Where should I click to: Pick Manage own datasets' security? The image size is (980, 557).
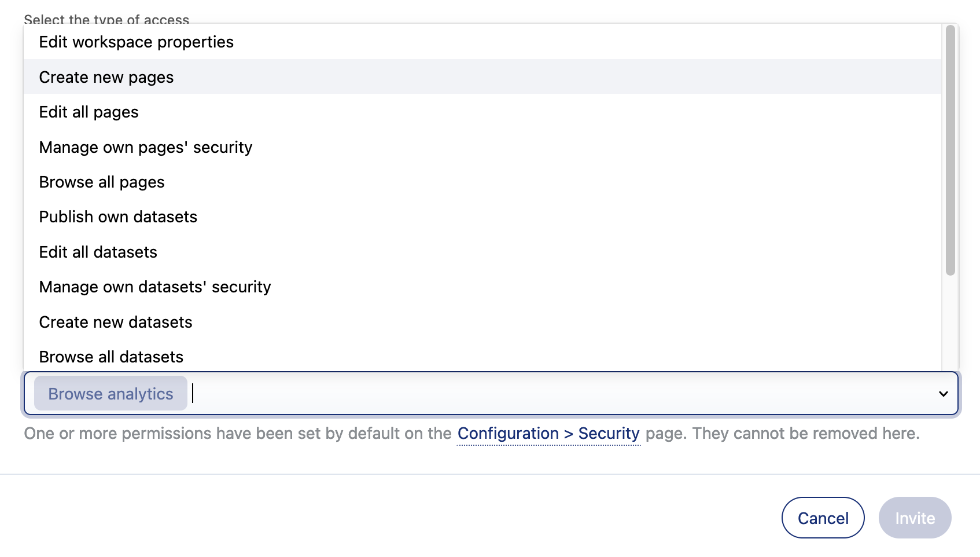coord(155,287)
